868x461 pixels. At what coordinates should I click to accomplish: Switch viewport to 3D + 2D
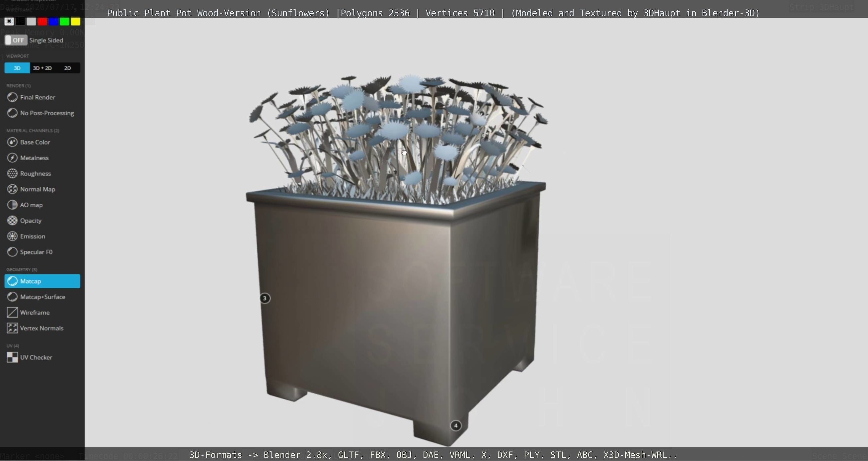42,68
